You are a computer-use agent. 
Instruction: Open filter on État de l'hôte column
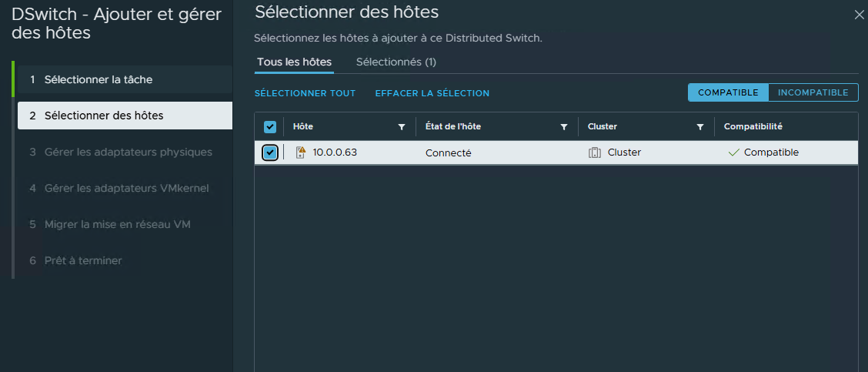click(x=564, y=127)
